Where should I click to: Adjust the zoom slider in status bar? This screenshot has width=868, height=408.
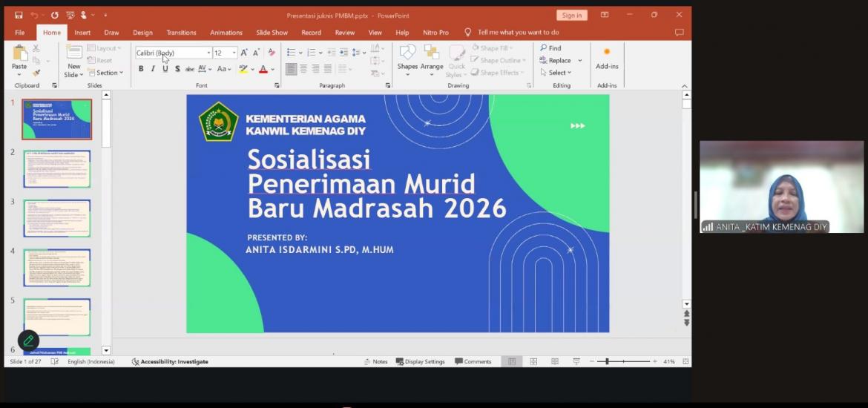pyautogui.click(x=623, y=361)
